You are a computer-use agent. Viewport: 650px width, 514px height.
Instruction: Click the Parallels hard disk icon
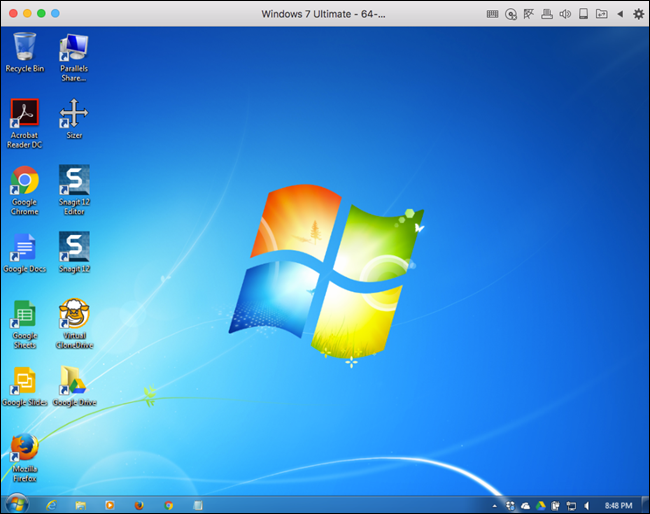[583, 14]
